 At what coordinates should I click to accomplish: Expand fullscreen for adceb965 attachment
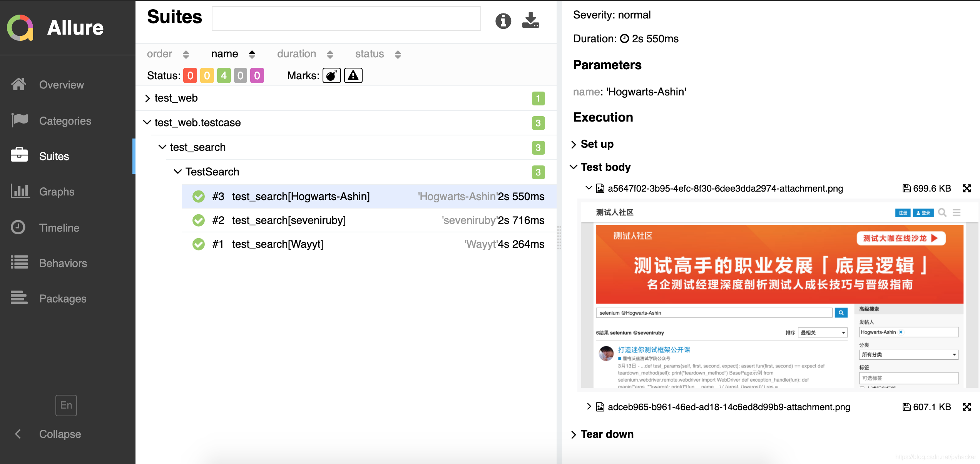pos(967,407)
